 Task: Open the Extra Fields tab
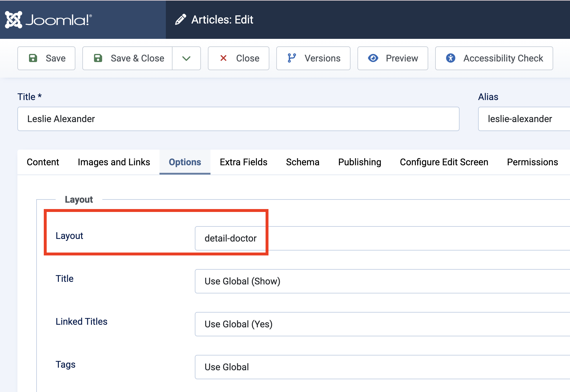(x=244, y=162)
